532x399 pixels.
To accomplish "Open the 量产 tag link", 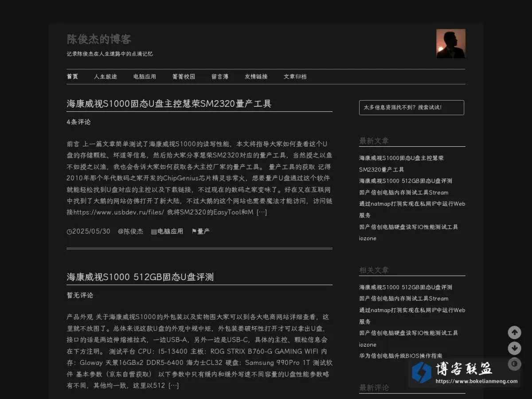I will [203, 231].
